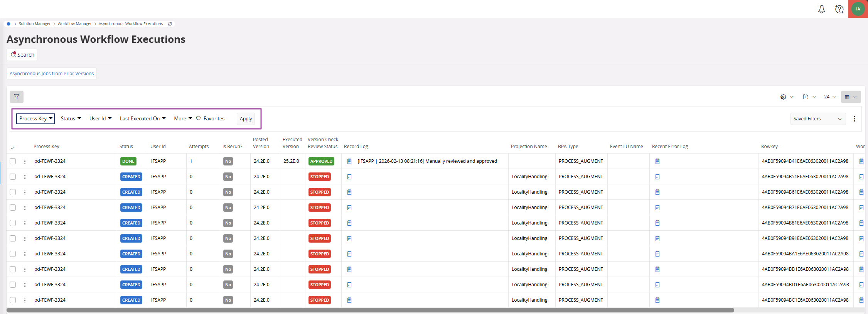The height and width of the screenshot is (314, 868).
Task: Open Recent Error Log icon for Rowkey containing 94B61
Action: coord(657,192)
